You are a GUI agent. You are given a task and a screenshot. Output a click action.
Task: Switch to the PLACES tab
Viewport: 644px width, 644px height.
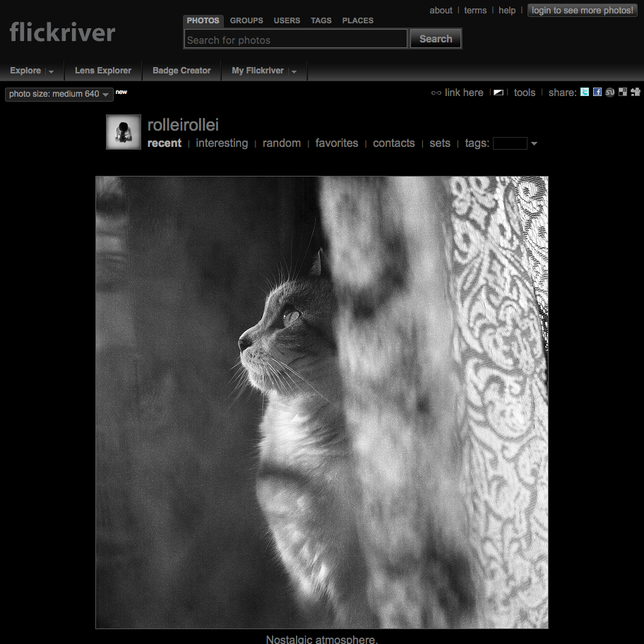point(357,20)
